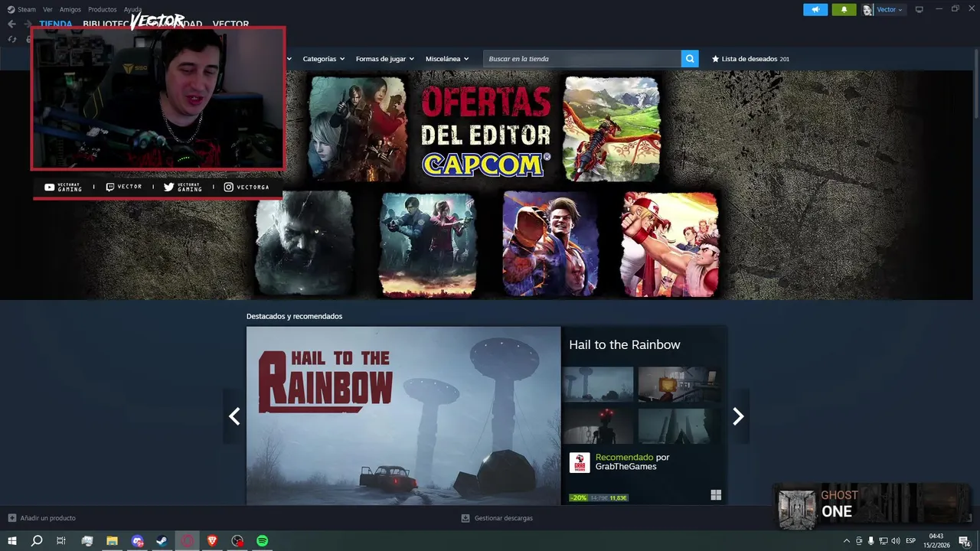Image resolution: width=980 pixels, height=551 pixels.
Task: Click in the Buscar en la tienda field
Action: 582,59
